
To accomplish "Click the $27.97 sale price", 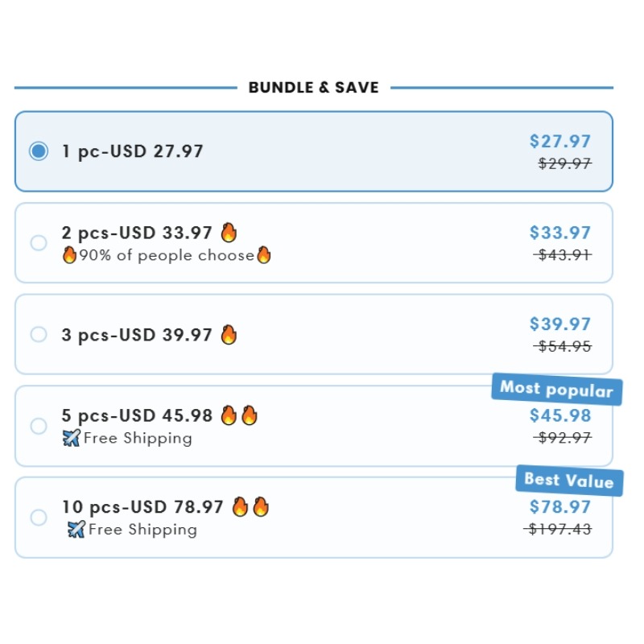I will [x=560, y=142].
